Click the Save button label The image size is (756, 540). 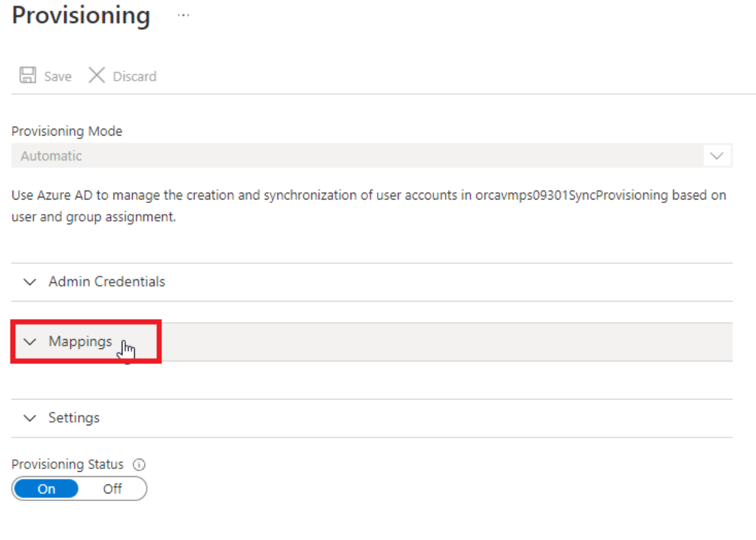click(58, 76)
